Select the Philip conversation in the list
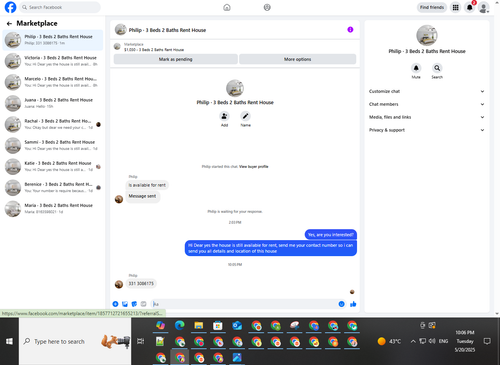The width and height of the screenshot is (500, 365). [53, 40]
